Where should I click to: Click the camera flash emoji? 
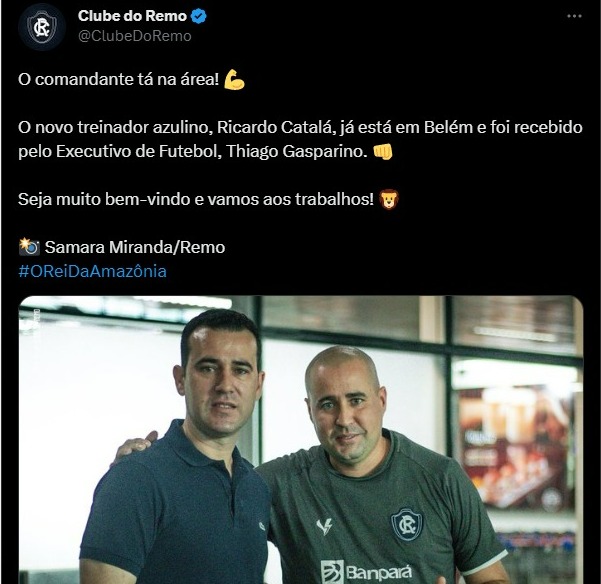coord(29,247)
